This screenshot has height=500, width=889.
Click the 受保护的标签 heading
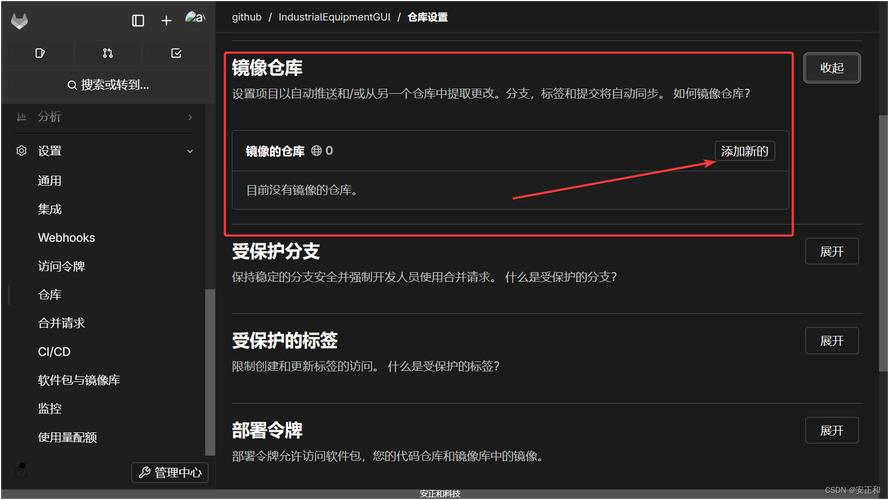pos(285,341)
